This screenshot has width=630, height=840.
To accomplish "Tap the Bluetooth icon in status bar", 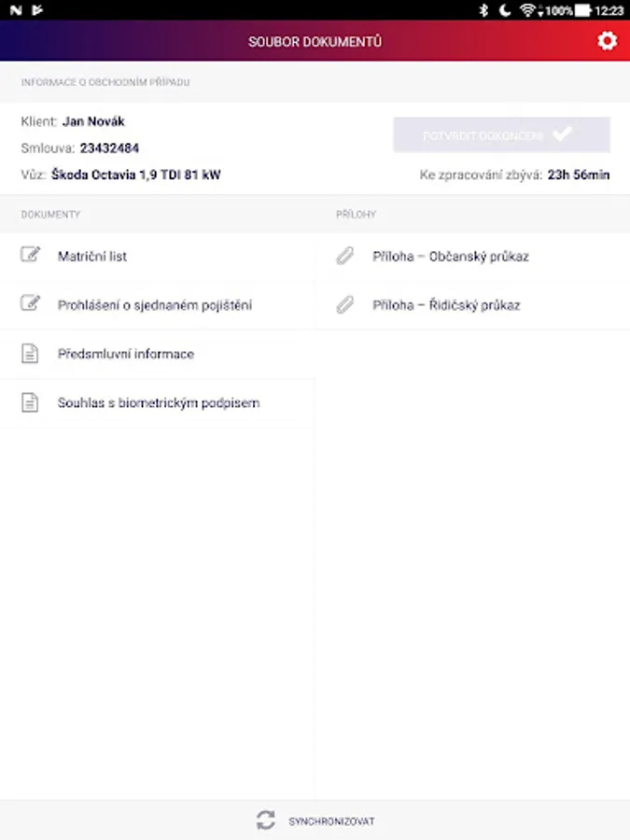I will pos(483,10).
